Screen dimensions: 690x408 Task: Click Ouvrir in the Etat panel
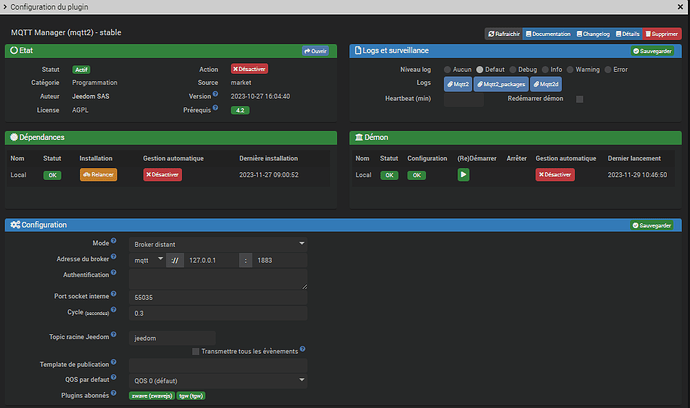pos(315,51)
